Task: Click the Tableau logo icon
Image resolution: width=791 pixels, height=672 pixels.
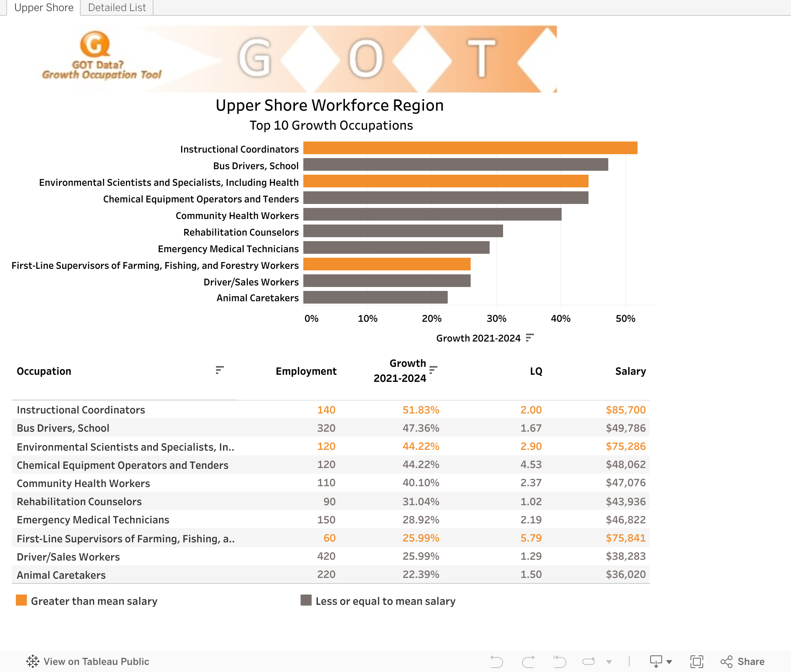Action: (33, 661)
